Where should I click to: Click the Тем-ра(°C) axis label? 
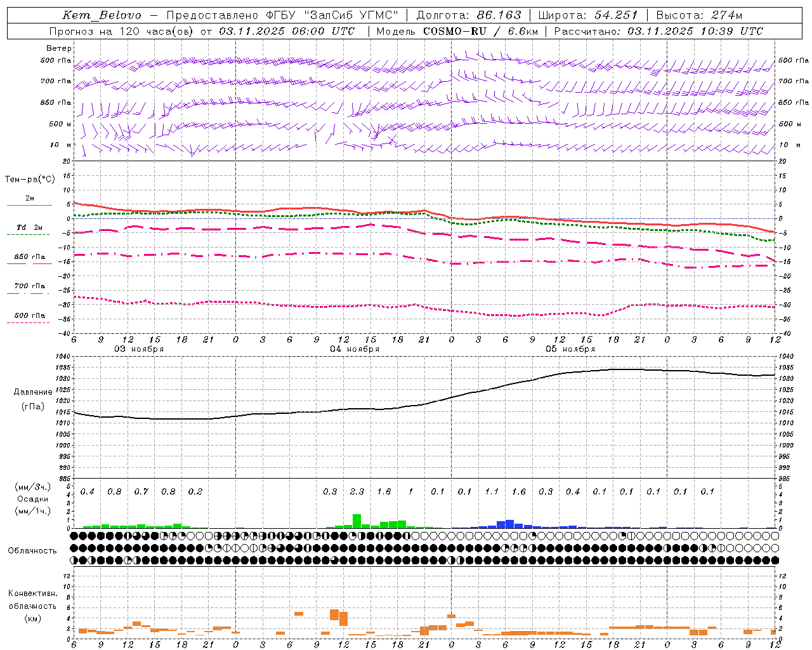tap(30, 180)
